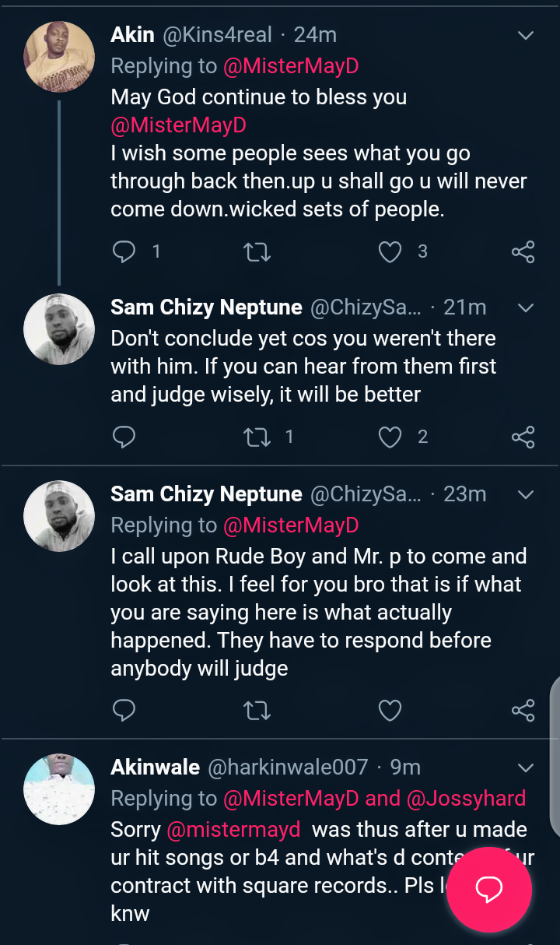The width and height of the screenshot is (560, 945).
Task: Like Sam Chizy's tweet with 2 likes
Action: [x=390, y=437]
